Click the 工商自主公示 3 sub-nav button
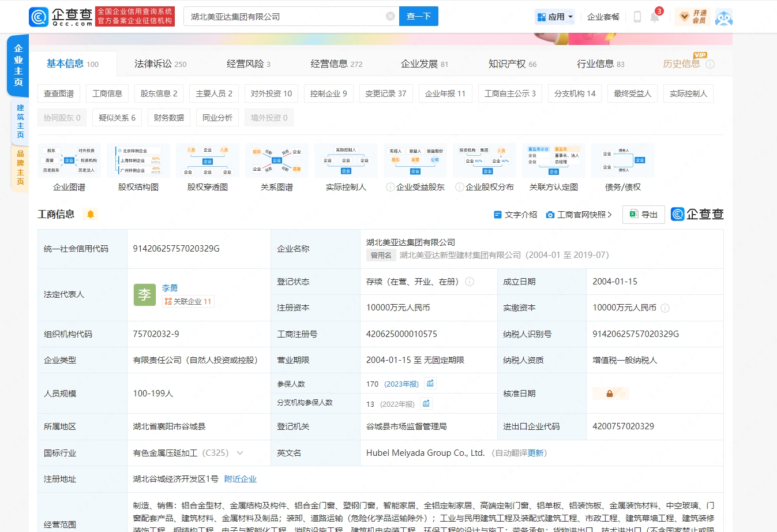The height and width of the screenshot is (532, 777). (510, 93)
